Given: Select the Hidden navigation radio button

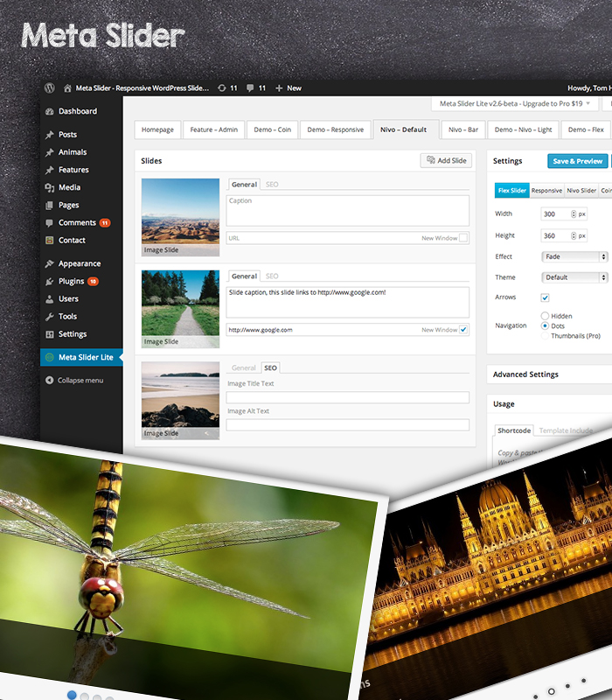Looking at the screenshot, I should [545, 316].
